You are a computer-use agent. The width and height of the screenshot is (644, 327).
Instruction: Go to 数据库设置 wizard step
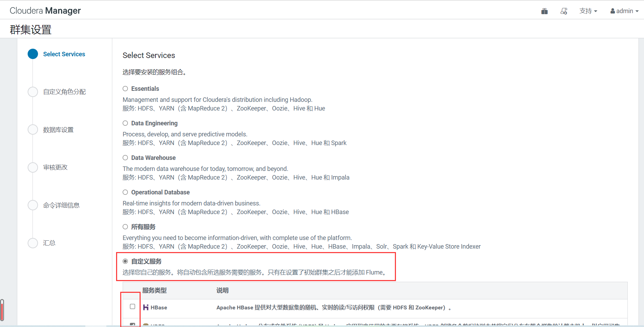(x=58, y=130)
